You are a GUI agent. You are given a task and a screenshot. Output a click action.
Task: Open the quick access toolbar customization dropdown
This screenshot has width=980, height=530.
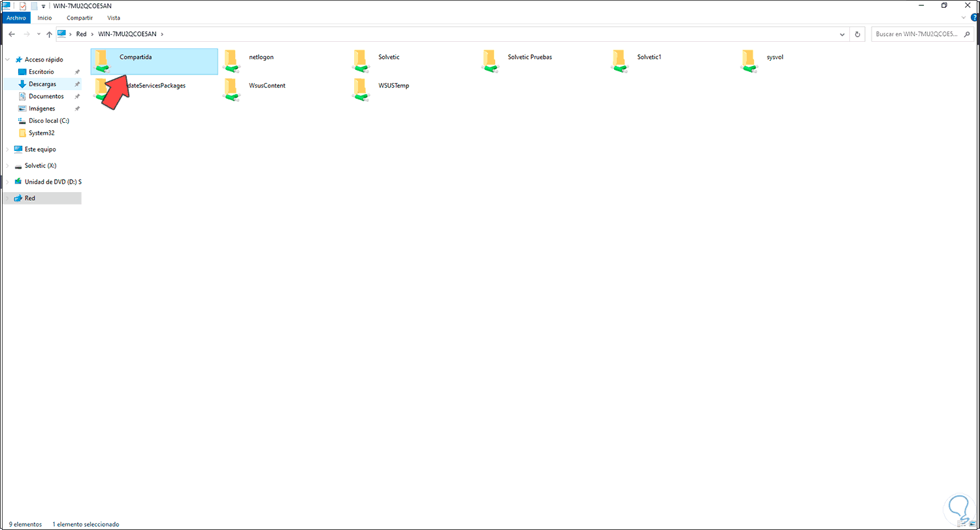click(42, 5)
